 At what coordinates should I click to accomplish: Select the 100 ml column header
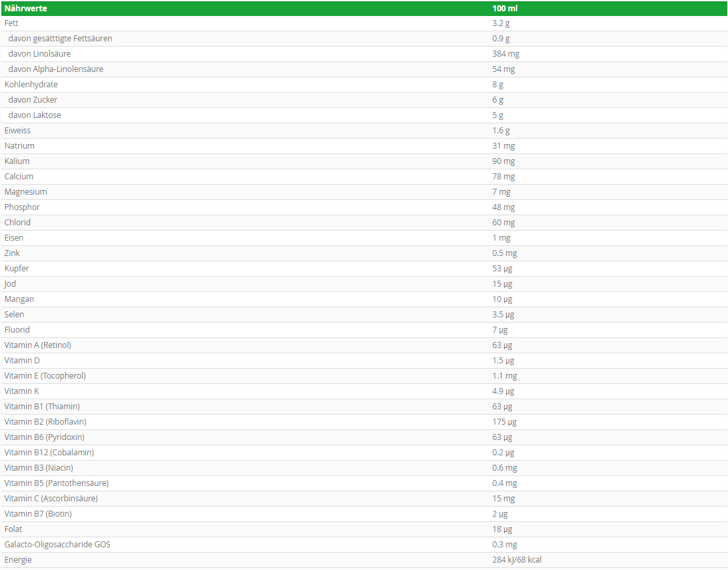pos(505,9)
